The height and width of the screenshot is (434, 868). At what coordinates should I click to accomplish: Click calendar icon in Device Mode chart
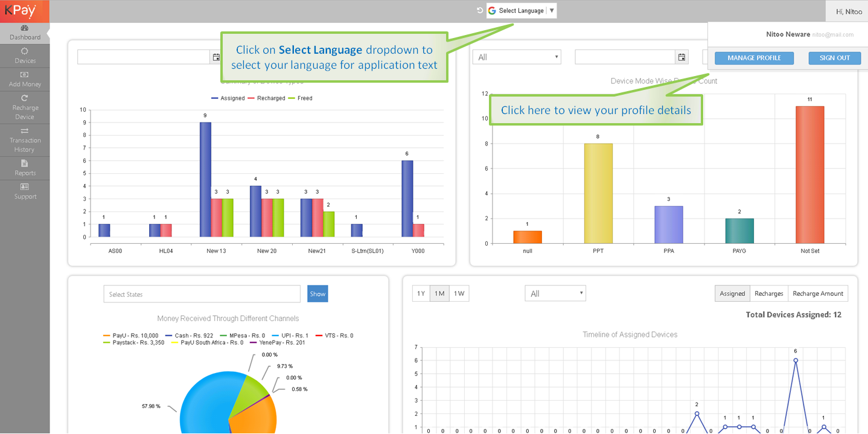681,57
